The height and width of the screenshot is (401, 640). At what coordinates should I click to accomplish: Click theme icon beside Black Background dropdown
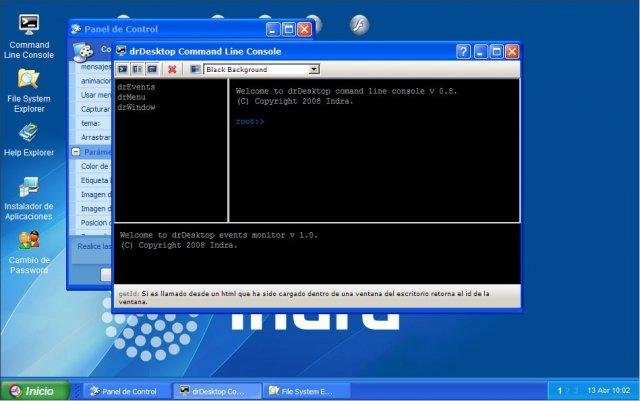coord(195,69)
